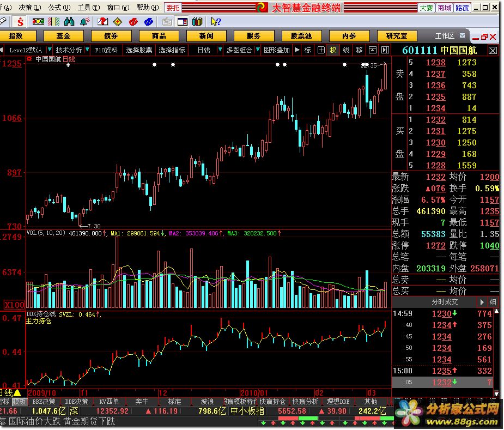Toggle the 线 drawing button
Viewport: 504px width, 430px height.
[x=346, y=50]
